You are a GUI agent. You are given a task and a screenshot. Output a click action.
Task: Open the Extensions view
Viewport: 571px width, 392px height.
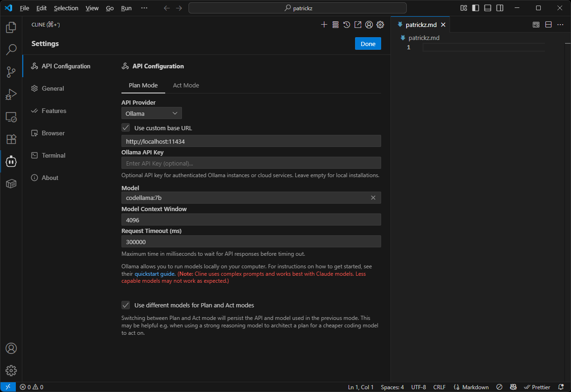pos(11,139)
